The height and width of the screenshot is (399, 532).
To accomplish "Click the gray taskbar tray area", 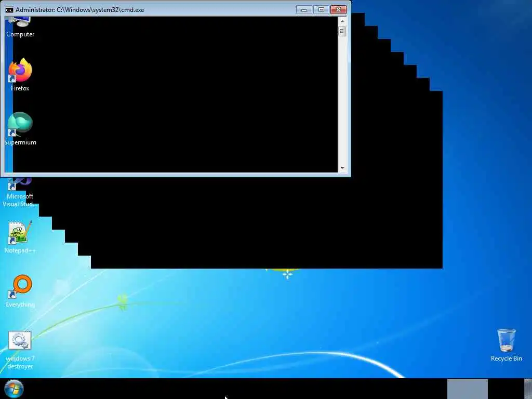I will [467, 389].
